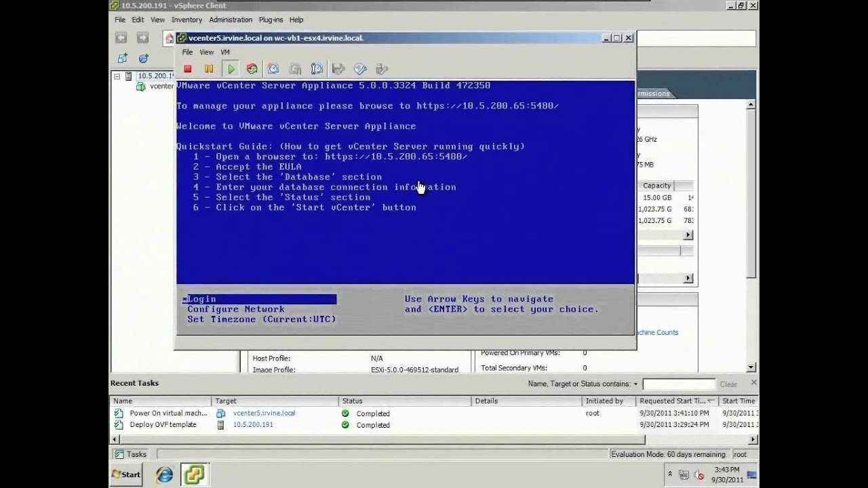Open the Name, Target or Status filter dropdown
The height and width of the screenshot is (488, 868).
point(635,384)
